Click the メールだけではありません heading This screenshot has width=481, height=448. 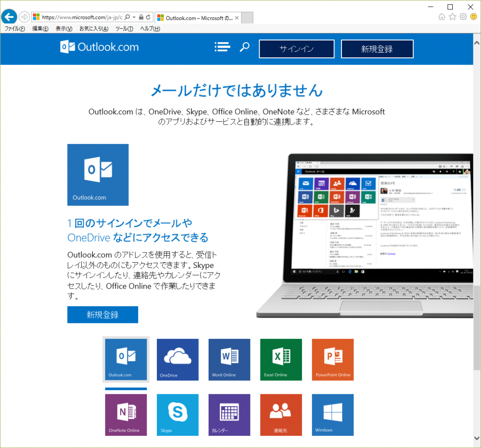click(237, 91)
